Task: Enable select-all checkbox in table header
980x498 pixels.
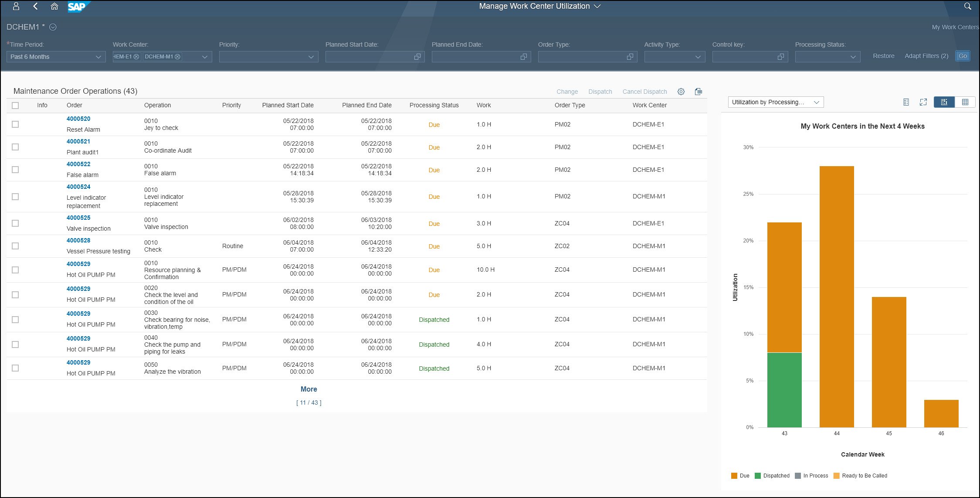Action: tap(17, 105)
